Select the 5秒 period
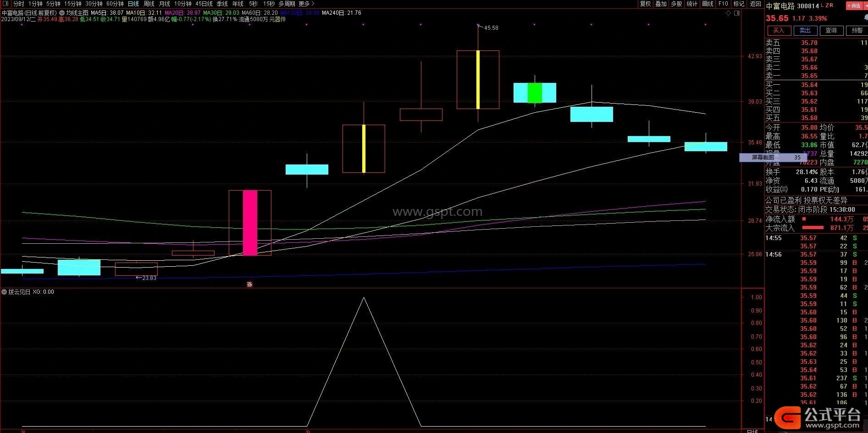This screenshot has height=433, width=868. [253, 4]
